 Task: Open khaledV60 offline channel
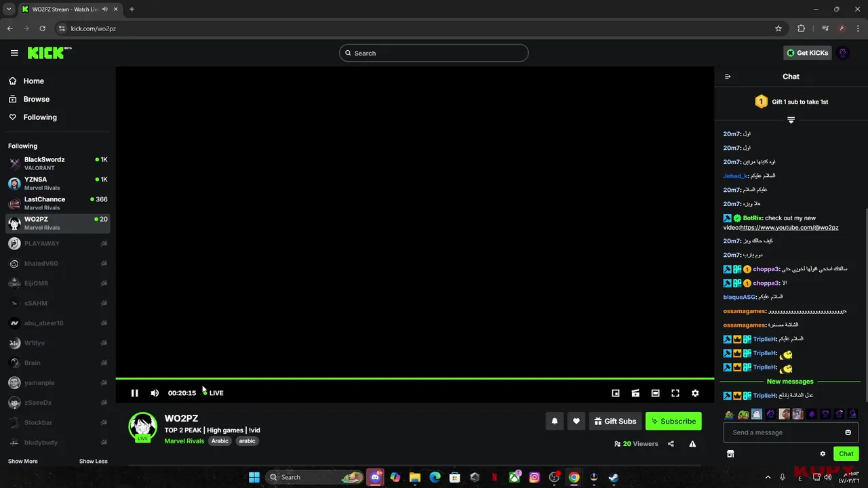coord(58,263)
